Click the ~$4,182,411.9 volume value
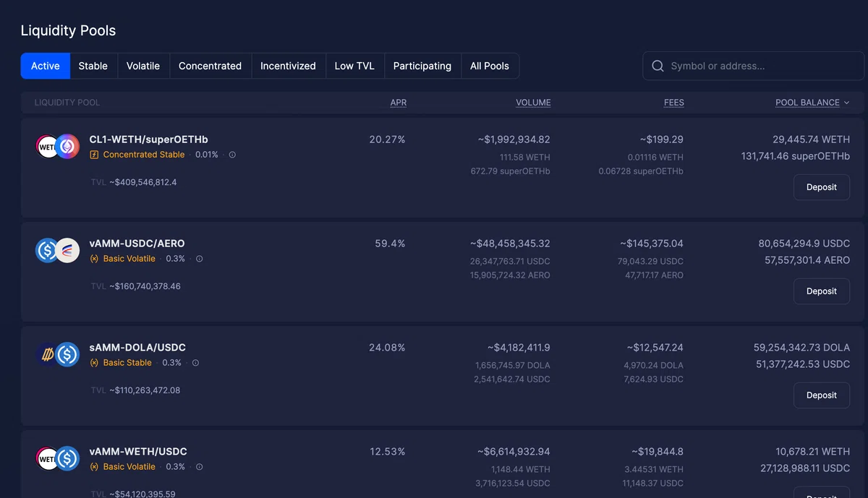The width and height of the screenshot is (868, 498). point(519,348)
